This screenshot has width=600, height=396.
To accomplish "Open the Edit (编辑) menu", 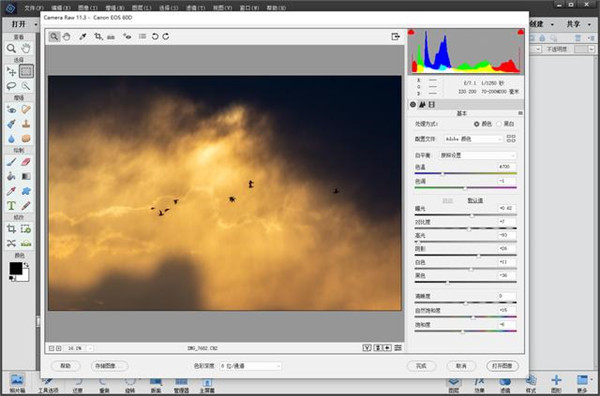I will click(60, 8).
